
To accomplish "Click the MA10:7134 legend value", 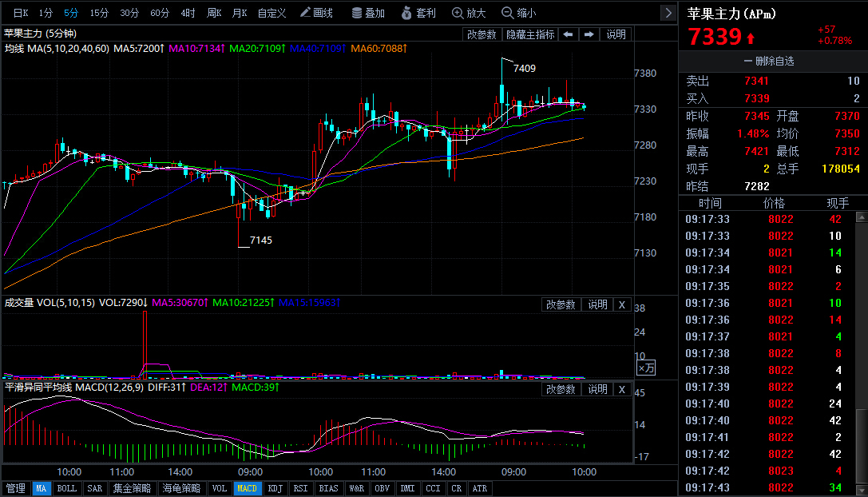I will [196, 49].
